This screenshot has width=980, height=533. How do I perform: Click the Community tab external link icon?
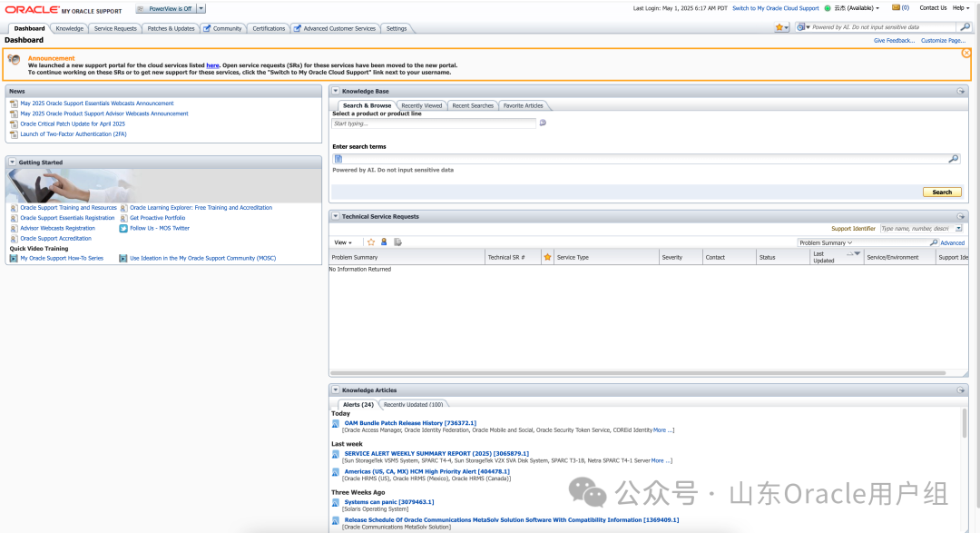click(x=207, y=28)
